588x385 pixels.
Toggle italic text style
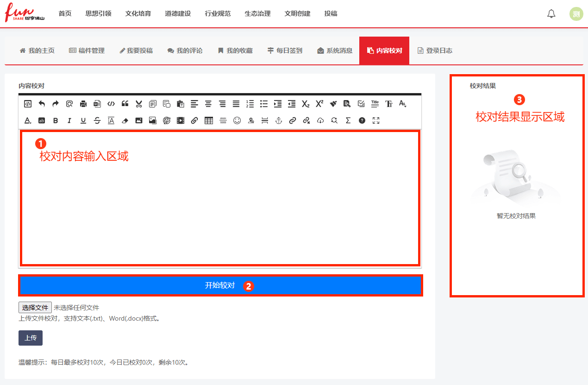coord(69,120)
